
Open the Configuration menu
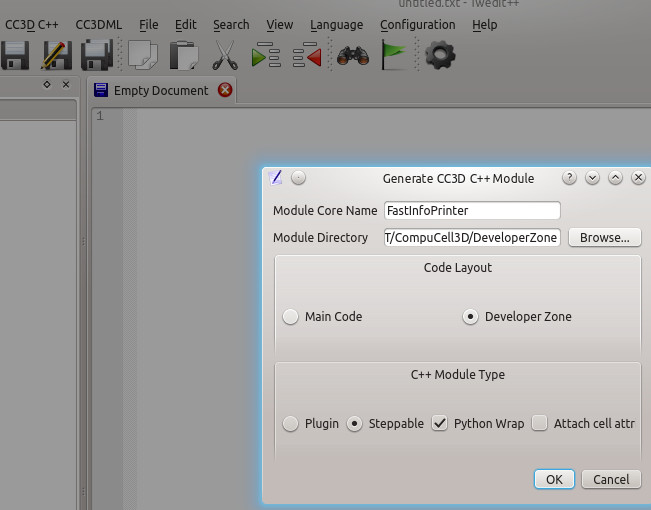point(417,25)
